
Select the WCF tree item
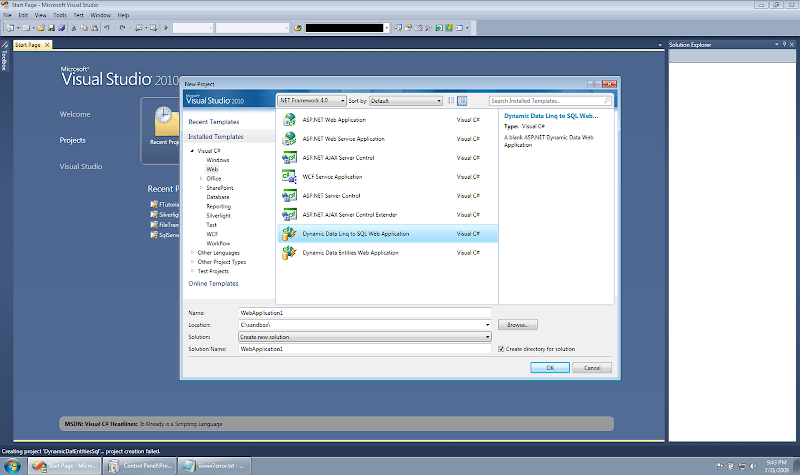(212, 234)
